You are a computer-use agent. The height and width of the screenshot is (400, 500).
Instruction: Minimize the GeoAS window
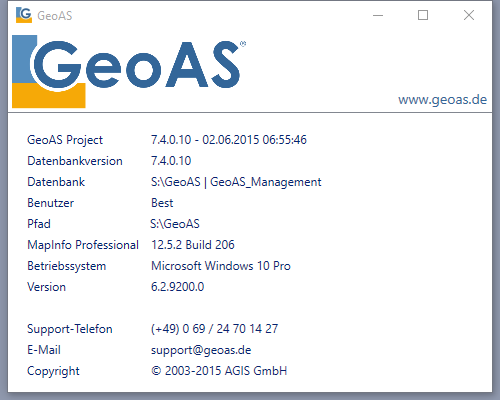[378, 15]
